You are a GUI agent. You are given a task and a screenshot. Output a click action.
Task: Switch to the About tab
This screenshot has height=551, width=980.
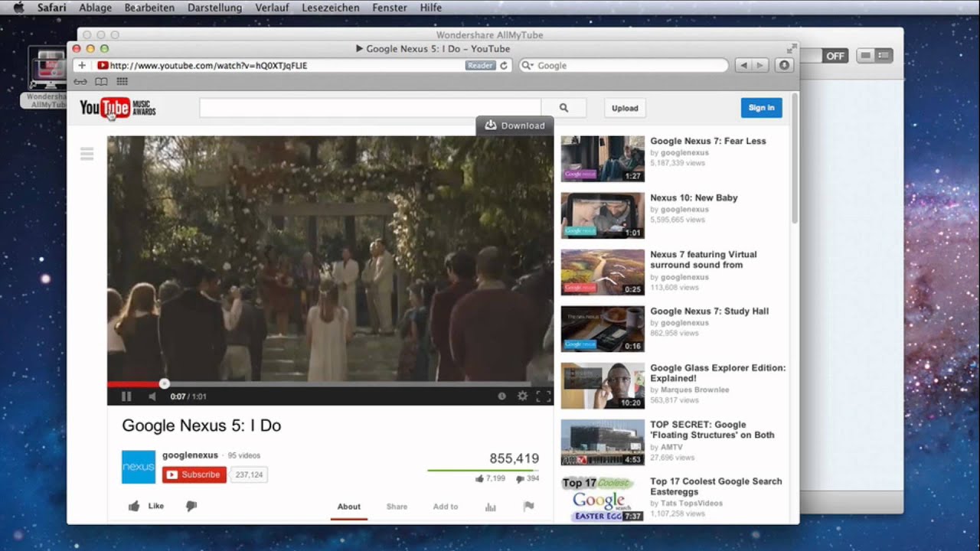point(349,507)
